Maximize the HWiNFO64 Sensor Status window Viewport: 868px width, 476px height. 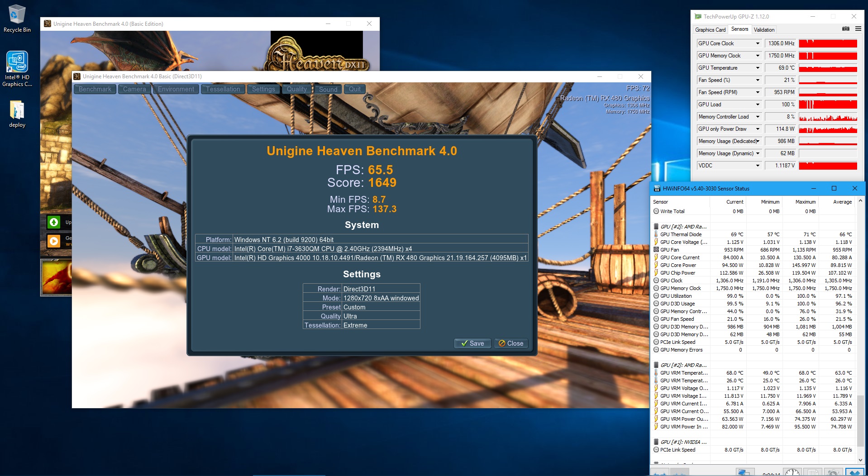coord(834,189)
